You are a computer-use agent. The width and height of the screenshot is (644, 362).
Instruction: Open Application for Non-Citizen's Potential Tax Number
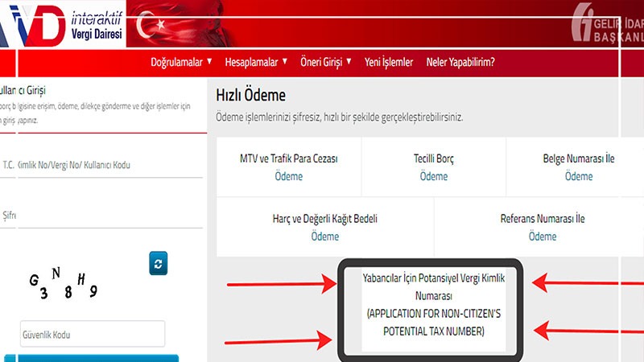(434, 304)
